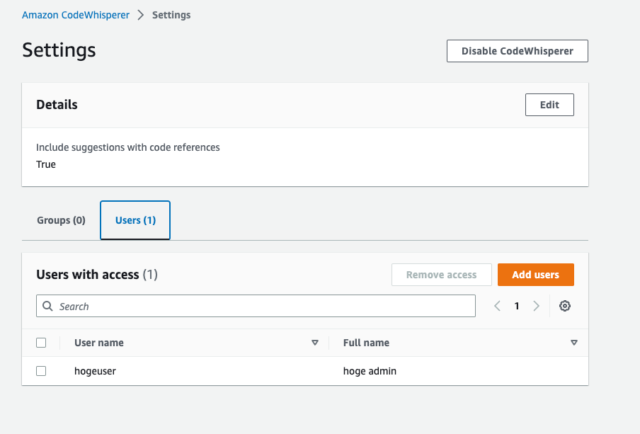Viewport: 640px width, 434px height.
Task: Check the hogeuser row checkbox
Action: pos(41,371)
